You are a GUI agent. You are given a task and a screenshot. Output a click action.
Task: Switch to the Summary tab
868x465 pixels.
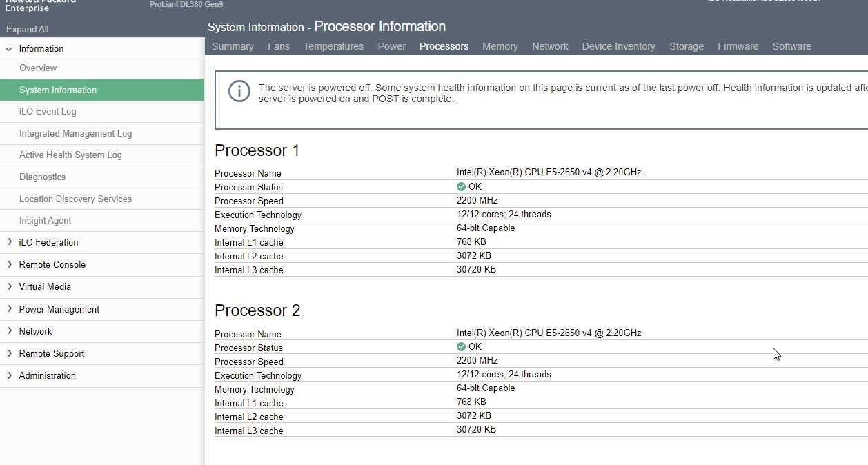click(x=233, y=46)
